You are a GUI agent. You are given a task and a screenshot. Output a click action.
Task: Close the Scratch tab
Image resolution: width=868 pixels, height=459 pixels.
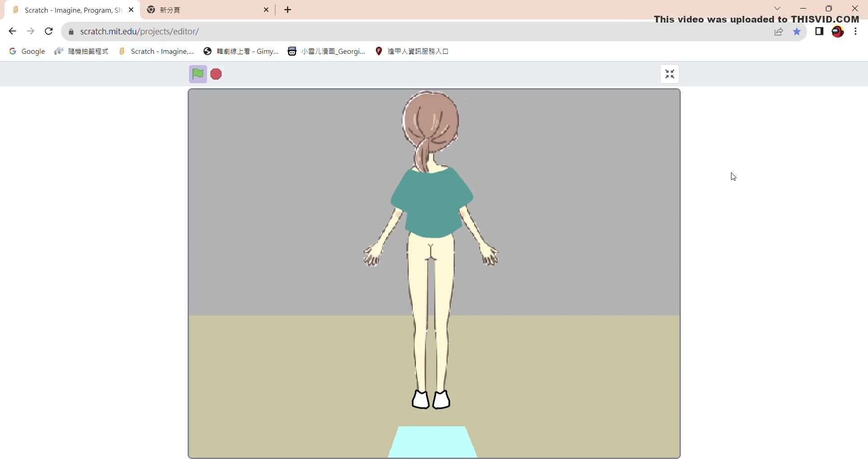(131, 10)
